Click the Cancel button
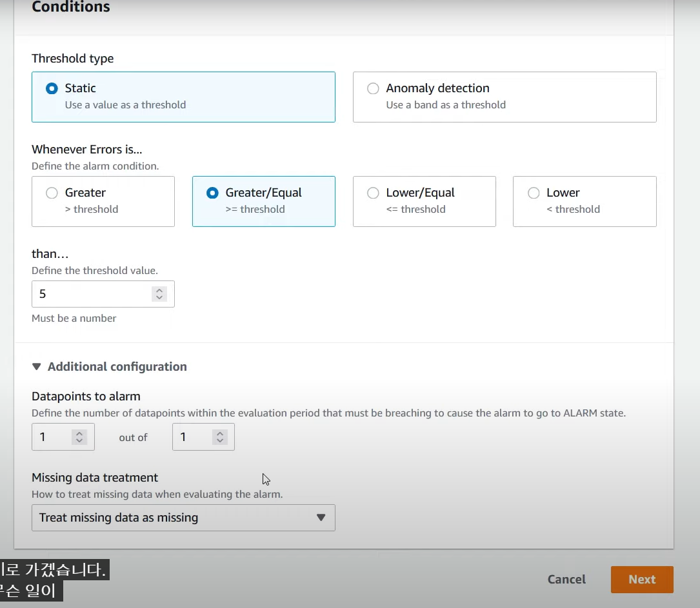This screenshot has width=700, height=608. (x=566, y=580)
